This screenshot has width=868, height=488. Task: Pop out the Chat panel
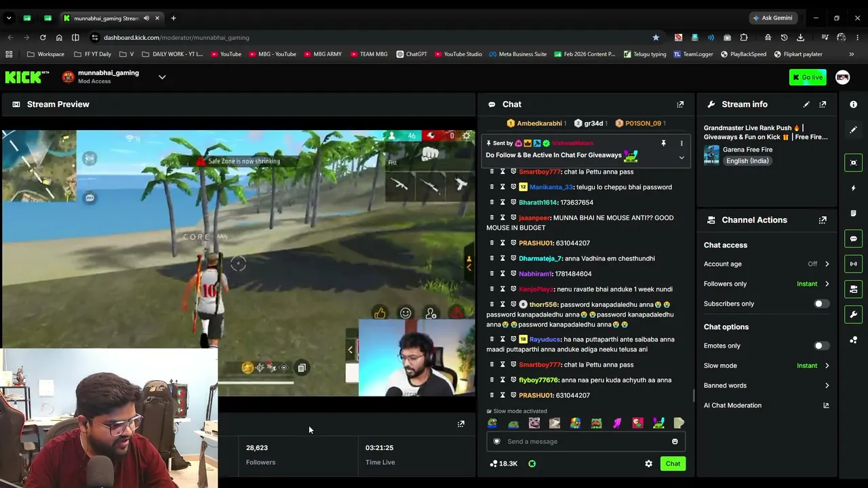(680, 104)
